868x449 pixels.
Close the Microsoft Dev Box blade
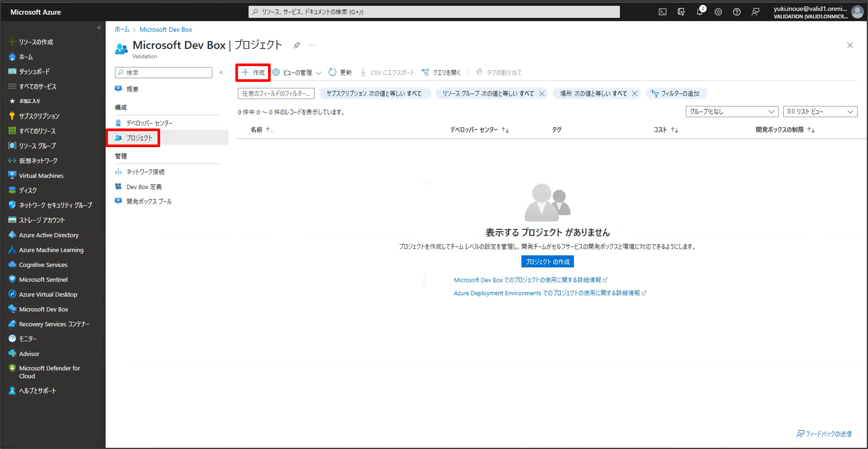[850, 45]
